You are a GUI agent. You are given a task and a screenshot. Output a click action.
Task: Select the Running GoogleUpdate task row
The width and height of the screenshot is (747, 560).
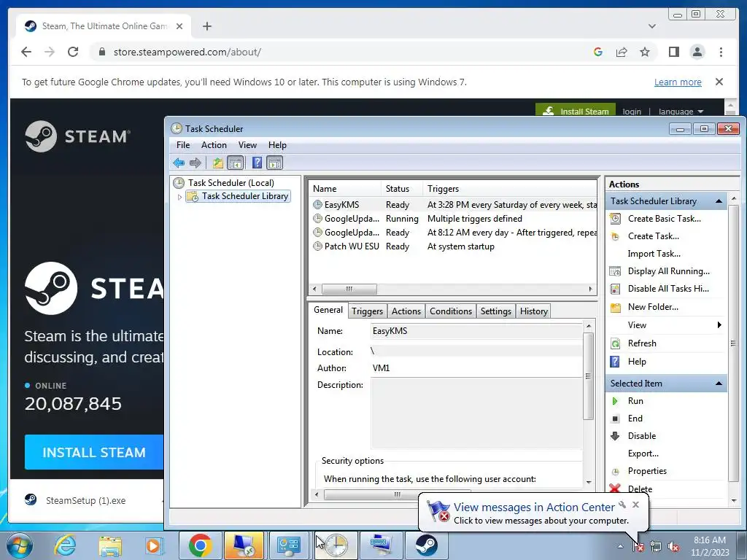452,219
